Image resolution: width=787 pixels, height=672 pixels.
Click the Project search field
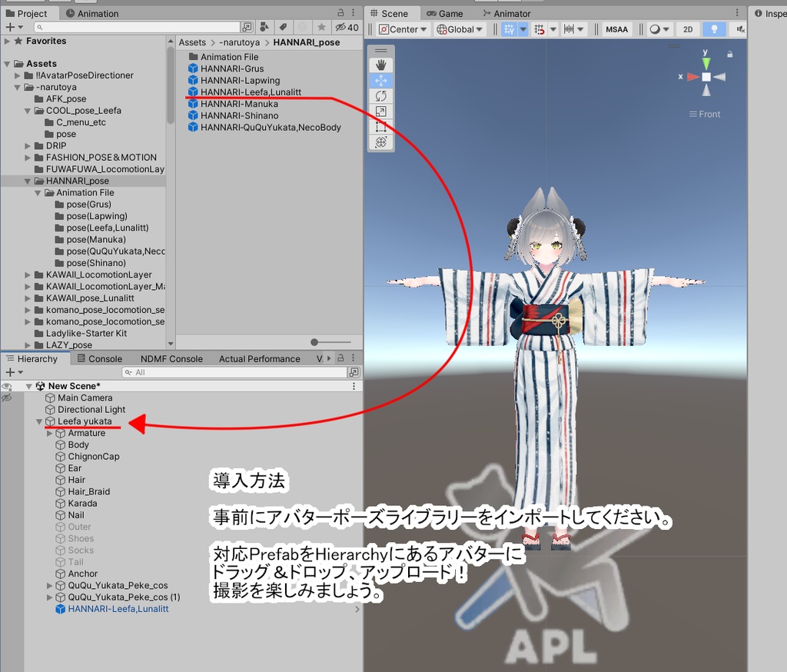(x=137, y=27)
